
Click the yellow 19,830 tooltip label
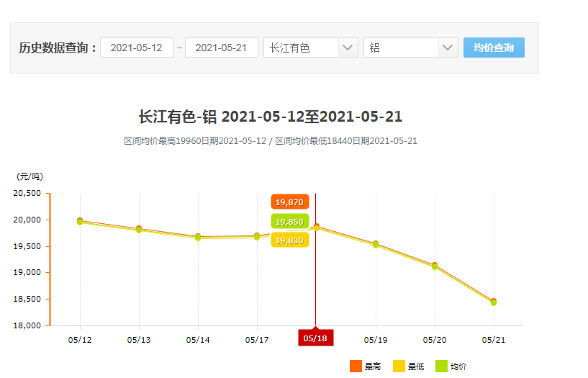coord(290,240)
